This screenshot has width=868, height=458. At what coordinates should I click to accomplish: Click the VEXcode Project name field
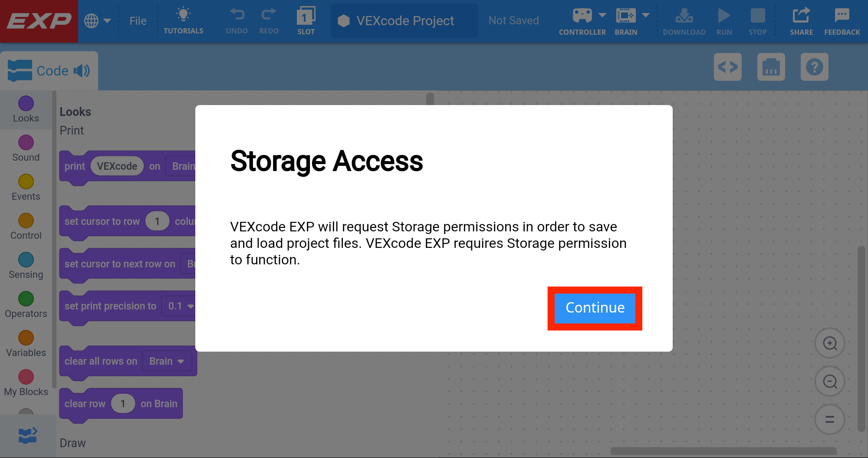point(404,21)
